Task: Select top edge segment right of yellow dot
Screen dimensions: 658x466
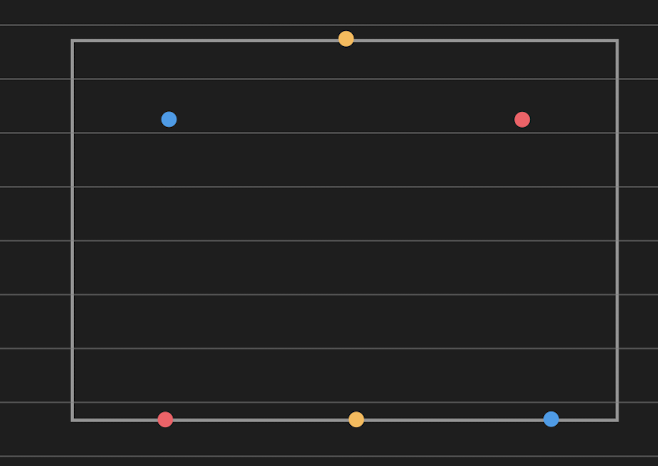Action: pos(486,41)
